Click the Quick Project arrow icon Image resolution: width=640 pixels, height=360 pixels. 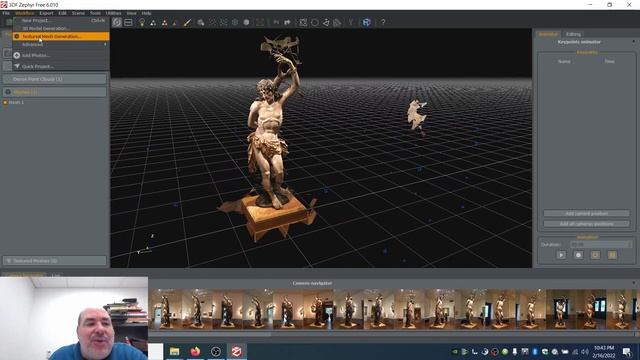click(17, 66)
